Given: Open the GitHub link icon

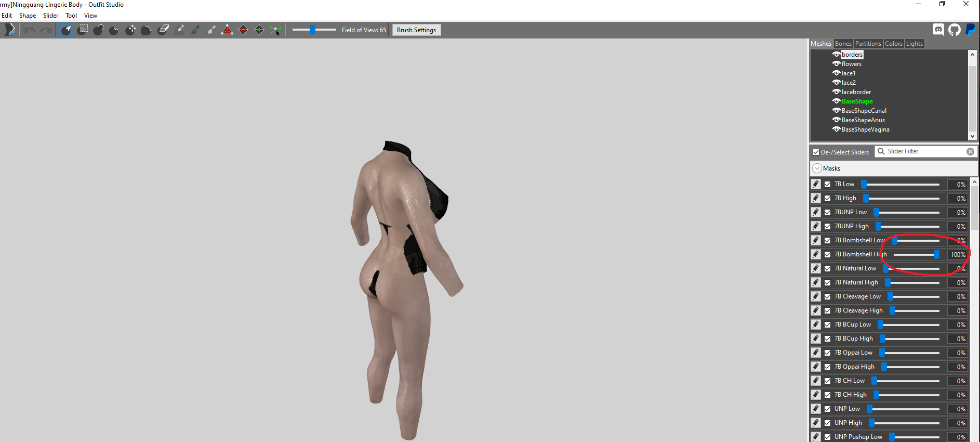Looking at the screenshot, I should pyautogui.click(x=955, y=30).
